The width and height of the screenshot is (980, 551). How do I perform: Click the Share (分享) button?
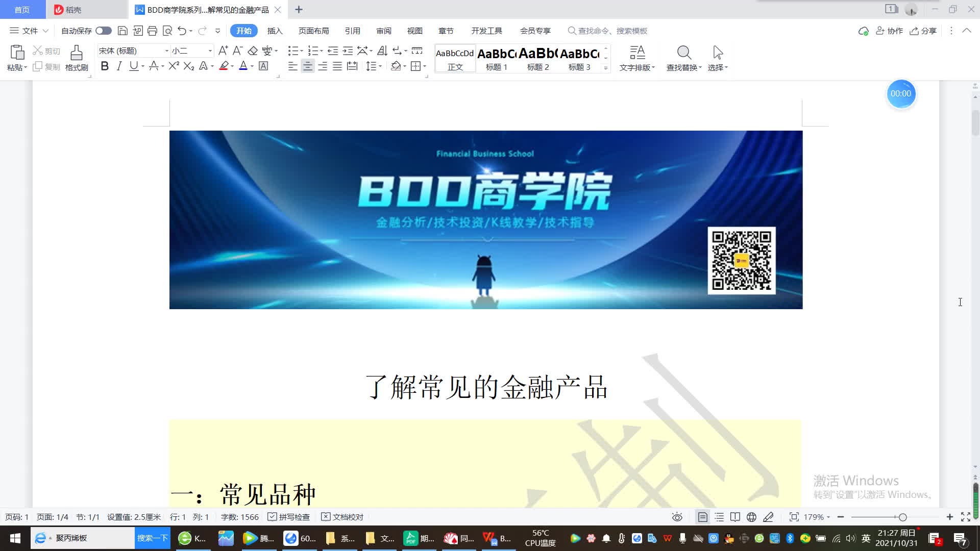[923, 31]
